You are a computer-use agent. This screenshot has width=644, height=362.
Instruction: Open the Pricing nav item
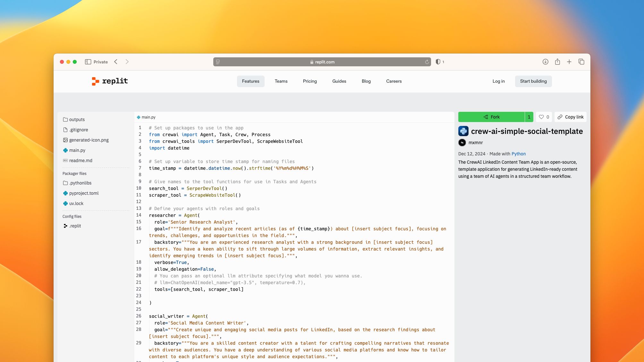tap(309, 81)
